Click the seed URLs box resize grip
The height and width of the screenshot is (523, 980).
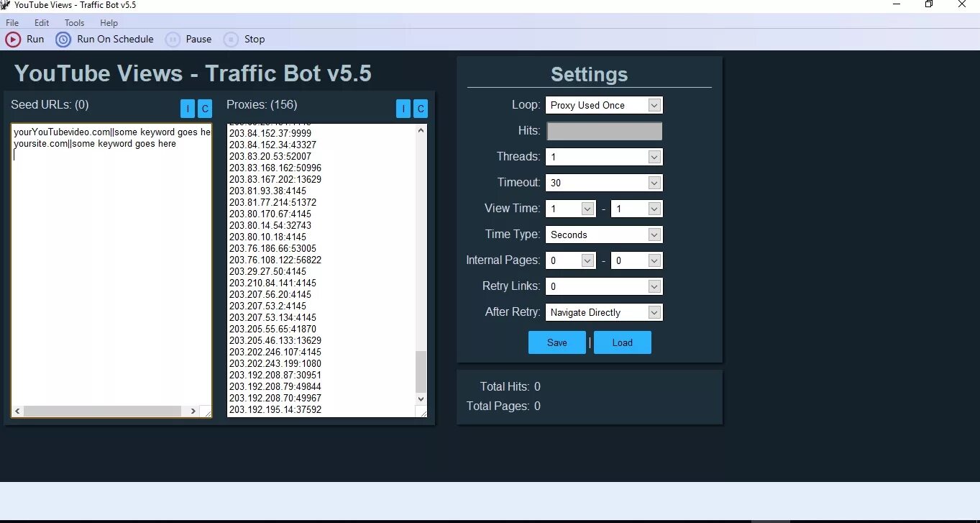206,412
